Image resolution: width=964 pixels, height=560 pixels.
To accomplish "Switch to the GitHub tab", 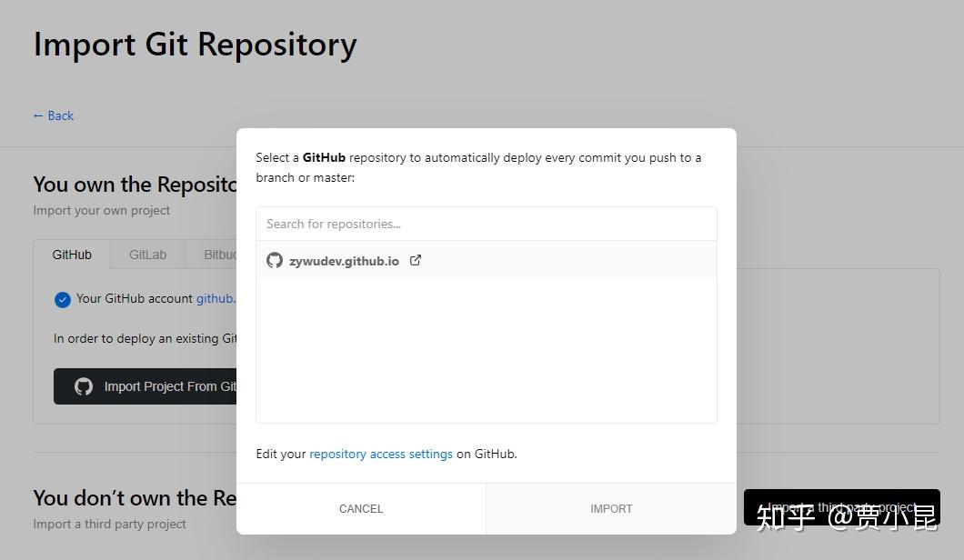I will coord(72,255).
